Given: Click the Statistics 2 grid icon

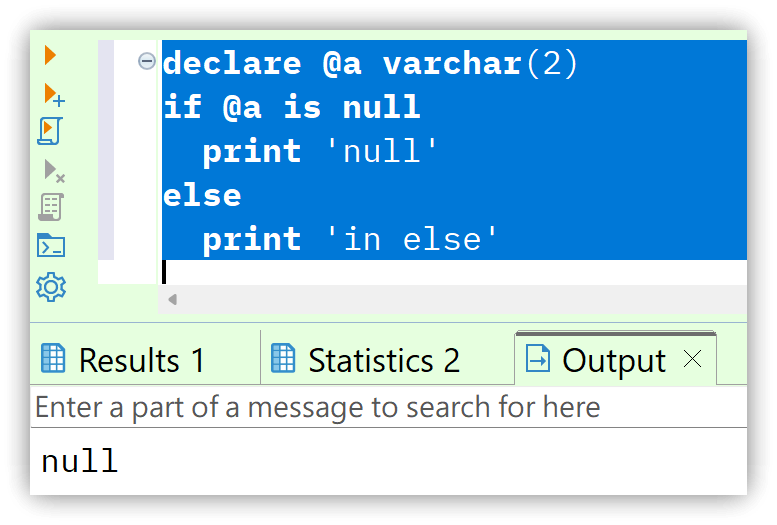Looking at the screenshot, I should (x=283, y=358).
